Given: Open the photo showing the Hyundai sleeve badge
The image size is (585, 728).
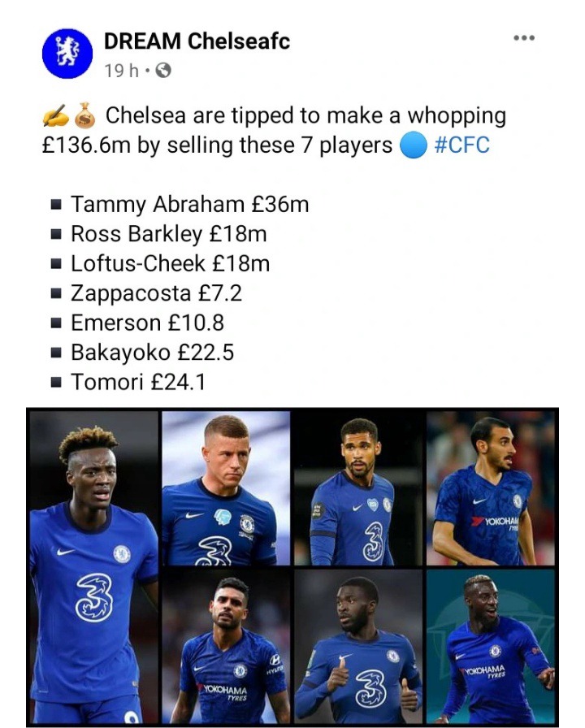Looking at the screenshot, I should [225, 646].
